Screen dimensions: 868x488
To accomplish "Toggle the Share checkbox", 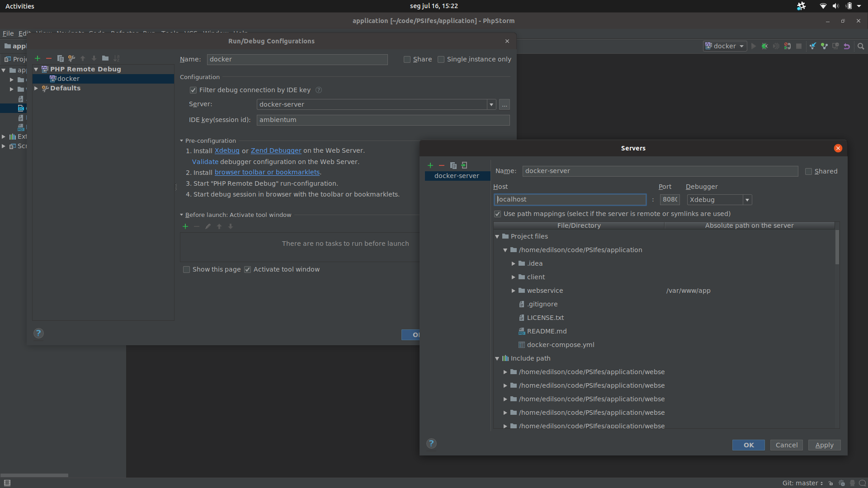I will point(407,60).
